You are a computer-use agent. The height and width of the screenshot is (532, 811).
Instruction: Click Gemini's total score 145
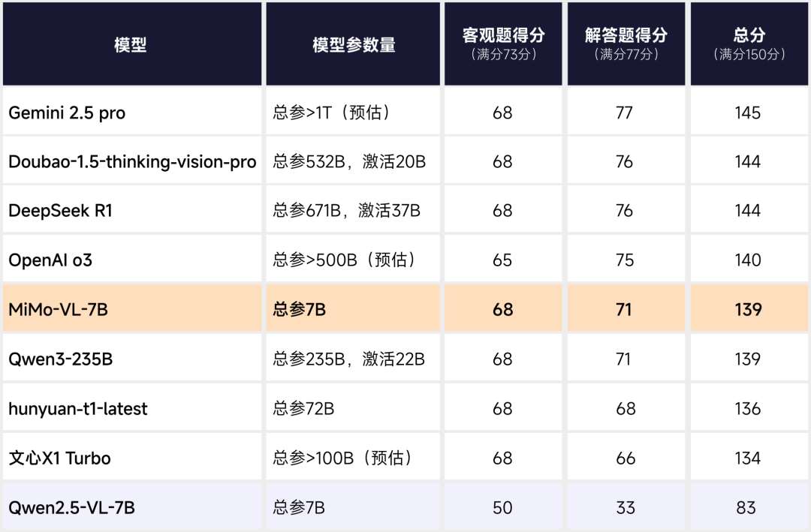coord(747,113)
